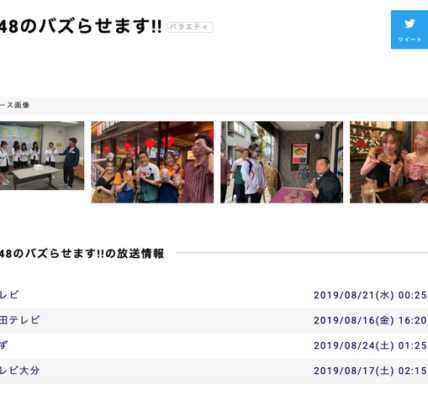Click the Twitter ツイート share button
This screenshot has height=400, width=428.
409,30
